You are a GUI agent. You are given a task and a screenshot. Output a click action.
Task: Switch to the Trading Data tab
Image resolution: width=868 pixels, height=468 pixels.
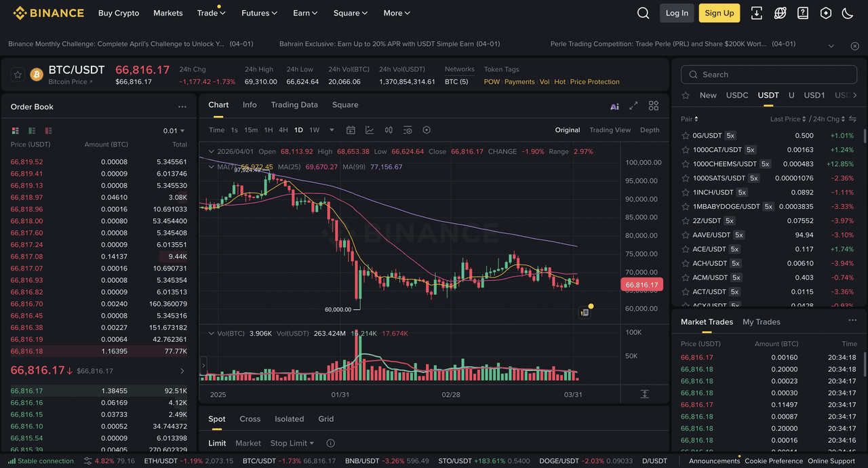[x=294, y=104]
